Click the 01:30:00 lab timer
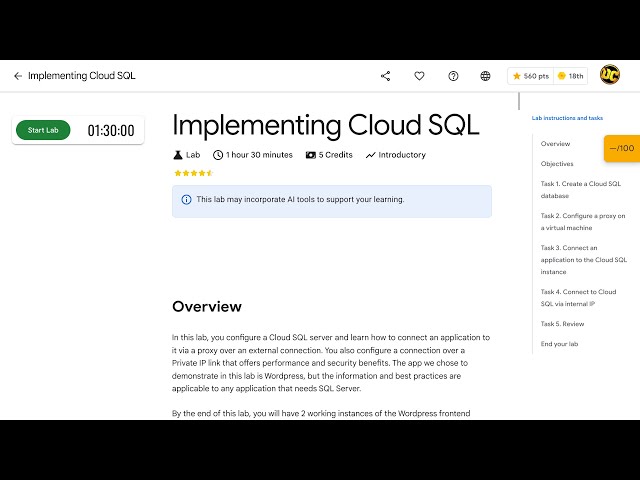Viewport: 640px width, 480px height. click(111, 131)
